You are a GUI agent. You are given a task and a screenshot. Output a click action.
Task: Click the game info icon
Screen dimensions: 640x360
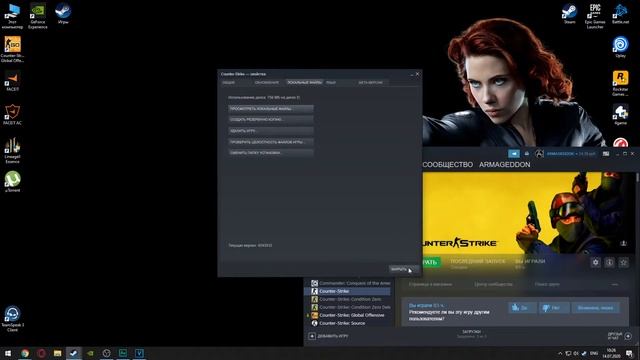pyautogui.click(x=609, y=262)
